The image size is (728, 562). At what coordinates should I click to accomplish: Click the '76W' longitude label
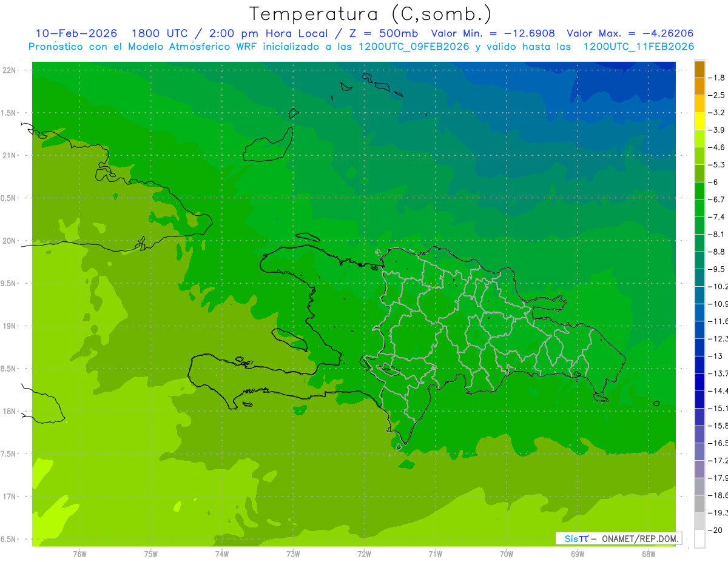tap(79, 554)
